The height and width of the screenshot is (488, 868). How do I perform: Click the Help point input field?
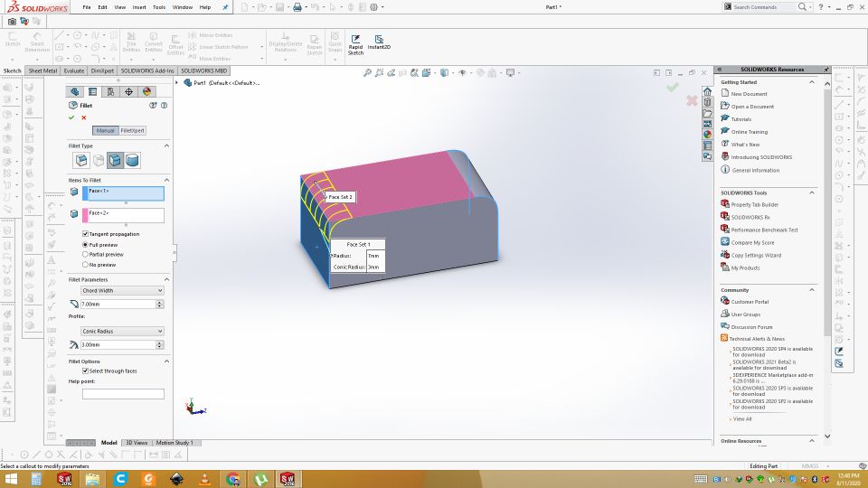coord(123,394)
